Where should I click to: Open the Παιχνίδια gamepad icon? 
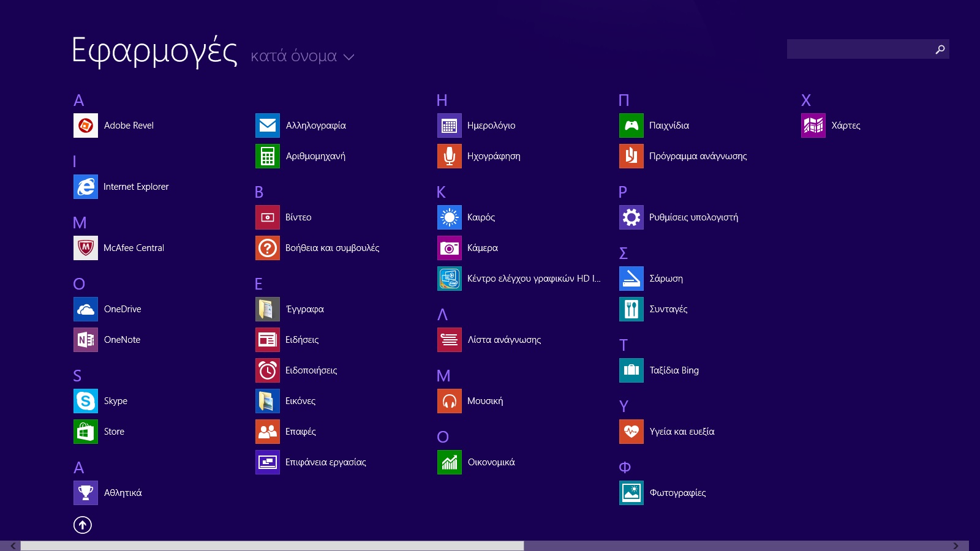coord(631,126)
